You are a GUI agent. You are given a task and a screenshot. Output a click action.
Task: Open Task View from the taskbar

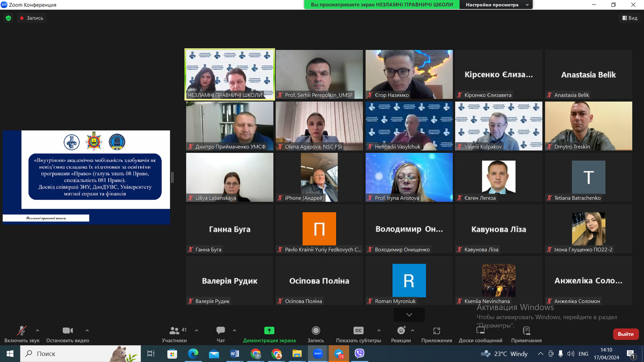click(x=151, y=354)
